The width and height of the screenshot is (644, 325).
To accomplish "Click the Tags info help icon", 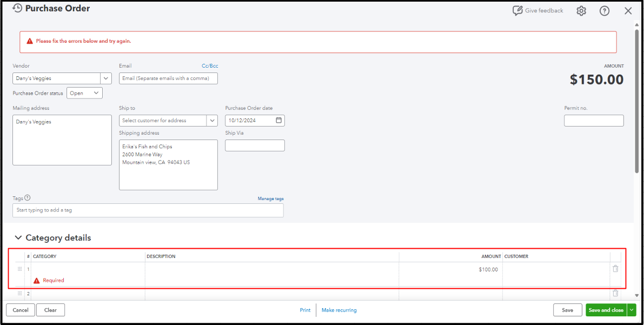I will (x=28, y=197).
